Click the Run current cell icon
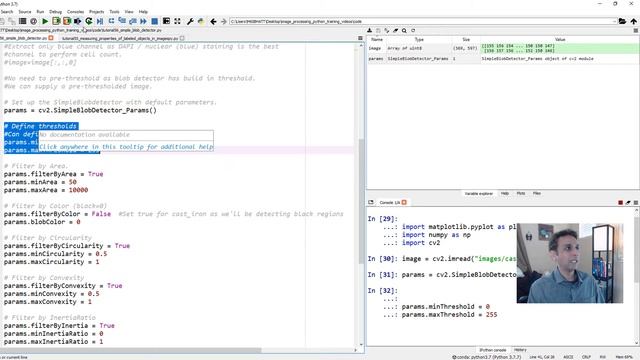640x360 pixels. (x=56, y=21)
